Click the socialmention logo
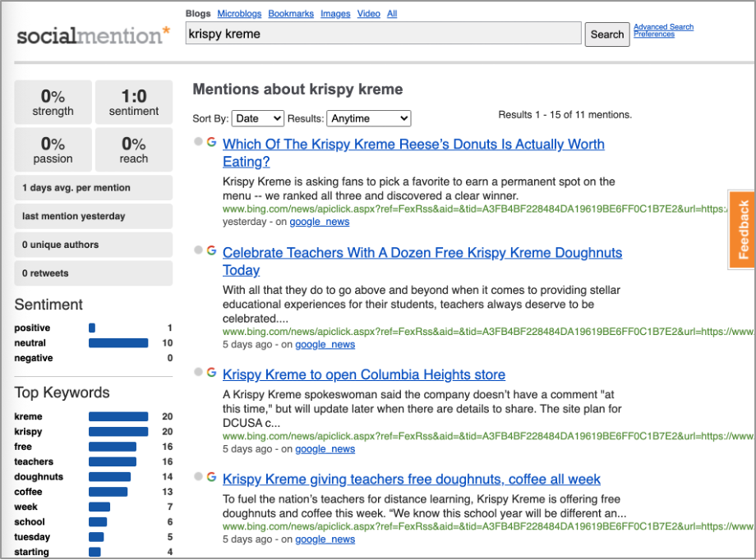The image size is (756, 560). click(93, 35)
